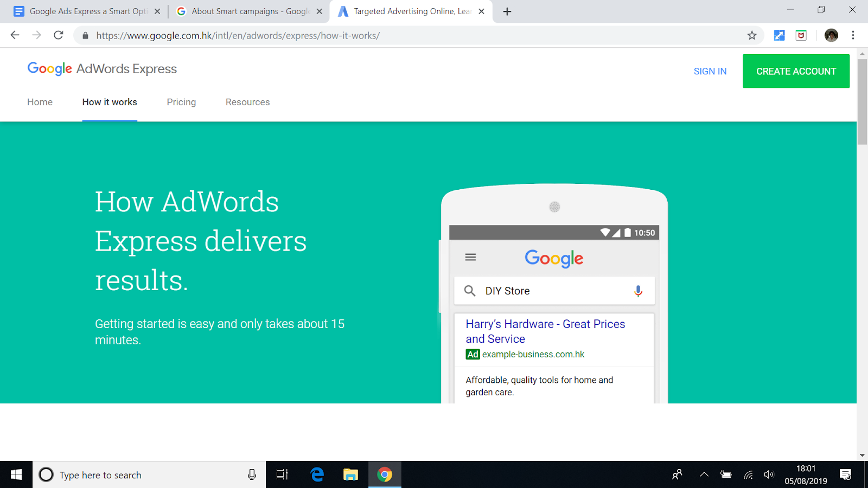Click the Google AdWords Express logo

102,69
